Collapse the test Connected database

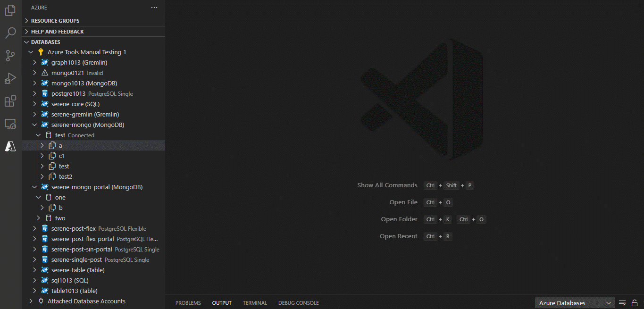tap(38, 135)
